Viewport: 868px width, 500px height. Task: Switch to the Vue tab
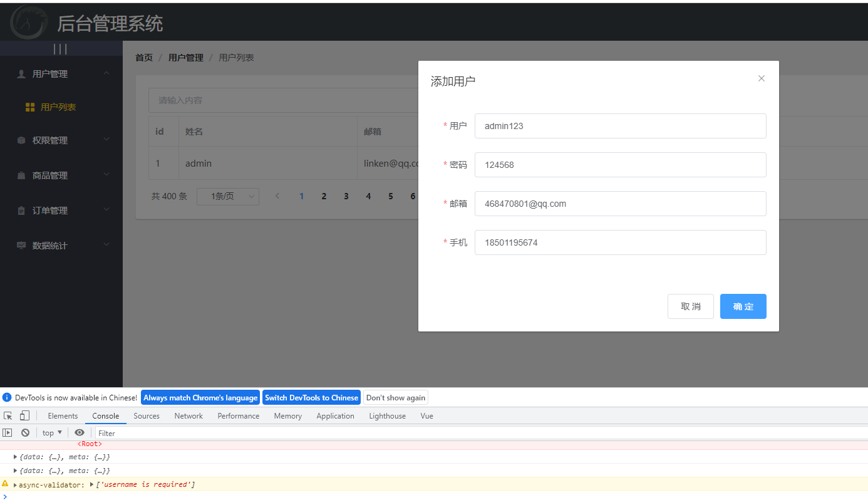click(426, 416)
